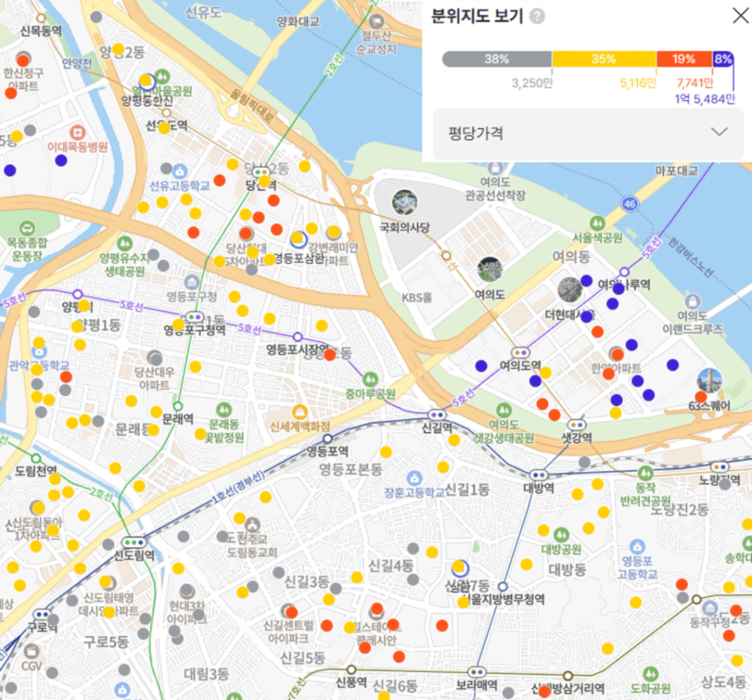Click the 선유도 island label
The height and width of the screenshot is (700, 752).
click(x=204, y=12)
